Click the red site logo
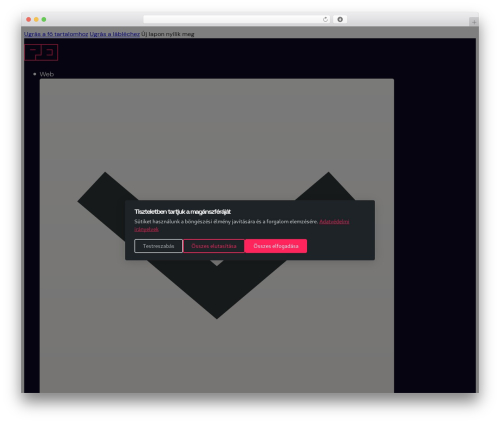Image resolution: width=500 pixels, height=423 pixels. click(41, 52)
